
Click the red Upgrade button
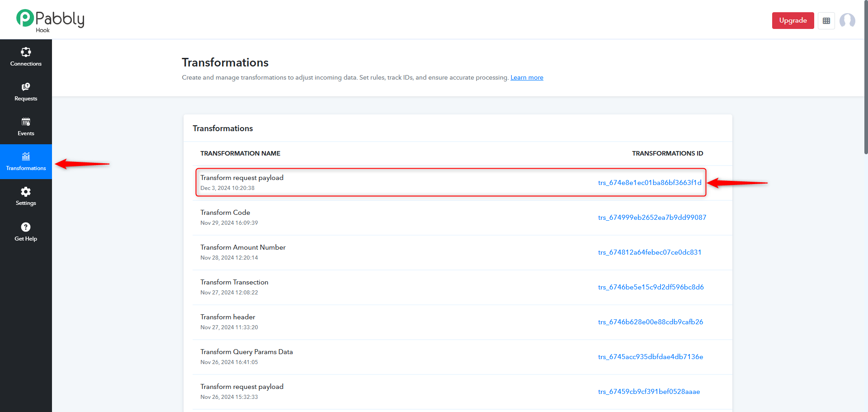793,21
